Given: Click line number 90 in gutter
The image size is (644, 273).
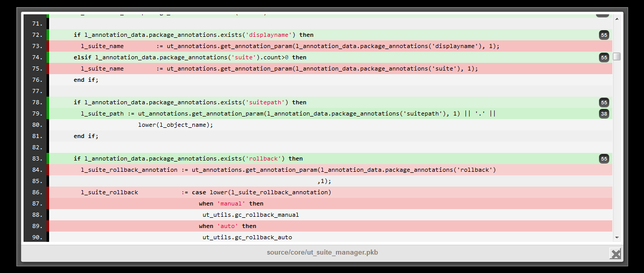Looking at the screenshot, I should coord(37,237).
